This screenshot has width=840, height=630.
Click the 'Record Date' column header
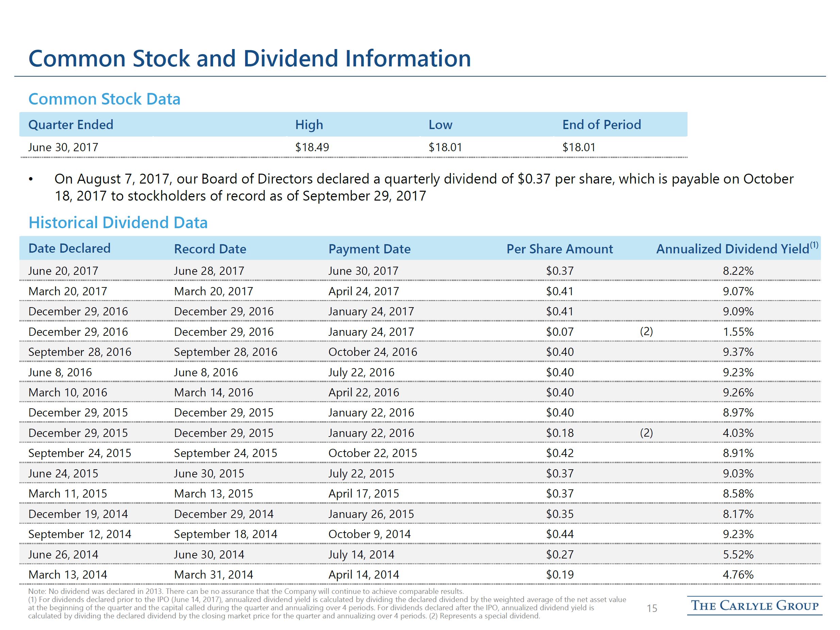pos(210,249)
